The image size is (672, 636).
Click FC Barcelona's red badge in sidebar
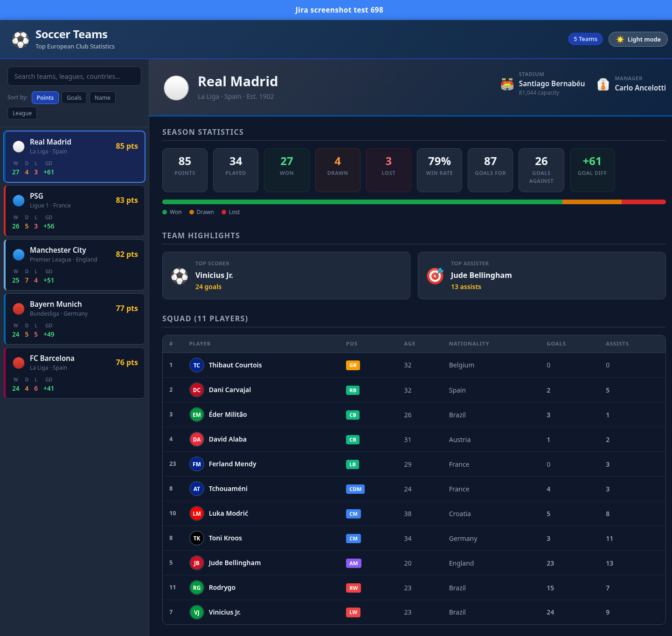coord(19,363)
